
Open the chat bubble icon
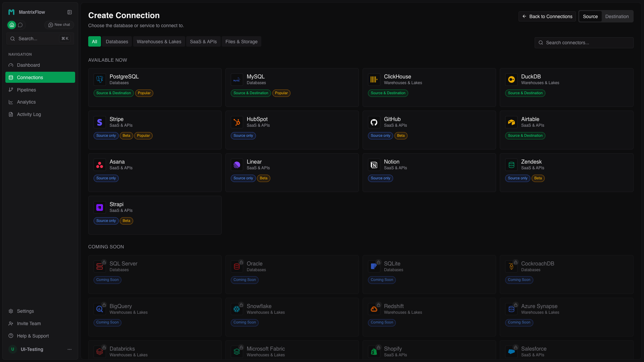(20, 25)
